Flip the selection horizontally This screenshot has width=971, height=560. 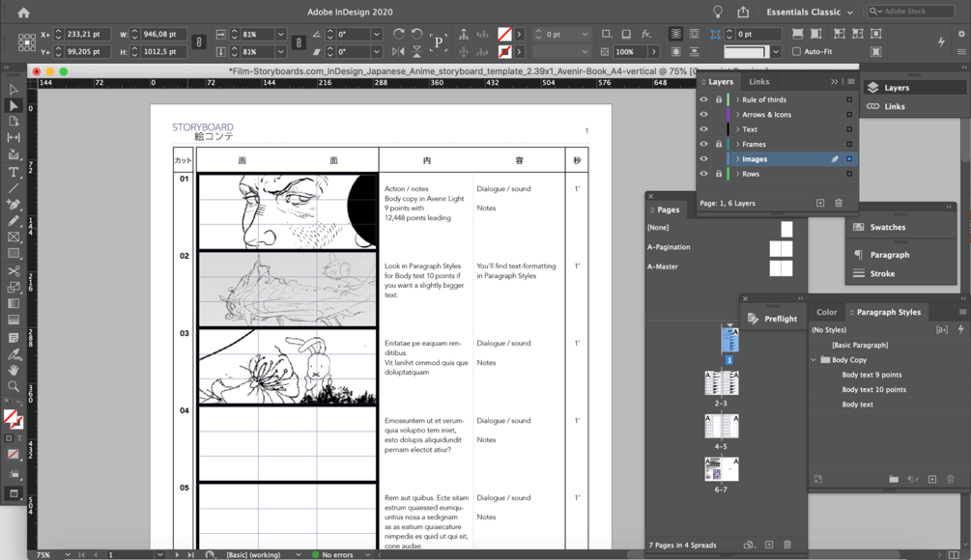point(399,51)
